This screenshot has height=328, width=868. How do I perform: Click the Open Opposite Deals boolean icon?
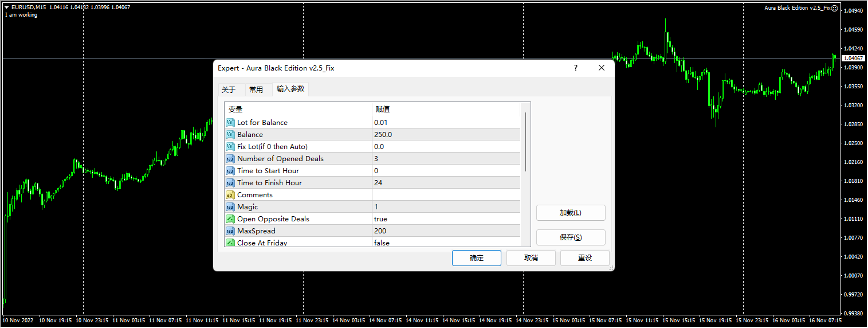(230, 219)
